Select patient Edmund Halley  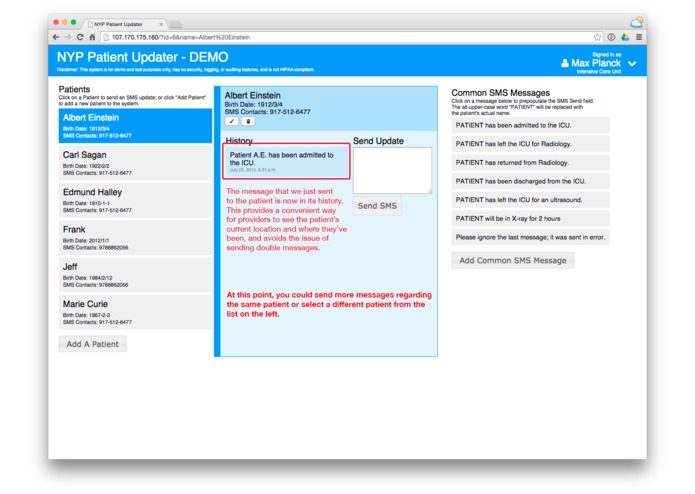pyautogui.click(x=135, y=200)
